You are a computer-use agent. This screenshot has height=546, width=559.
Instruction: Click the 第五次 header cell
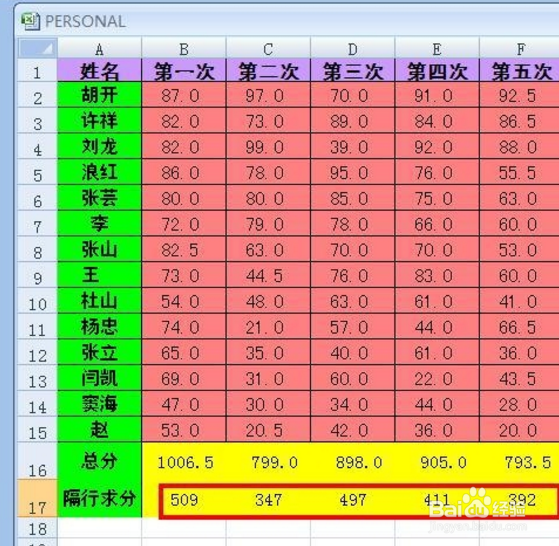pos(520,71)
